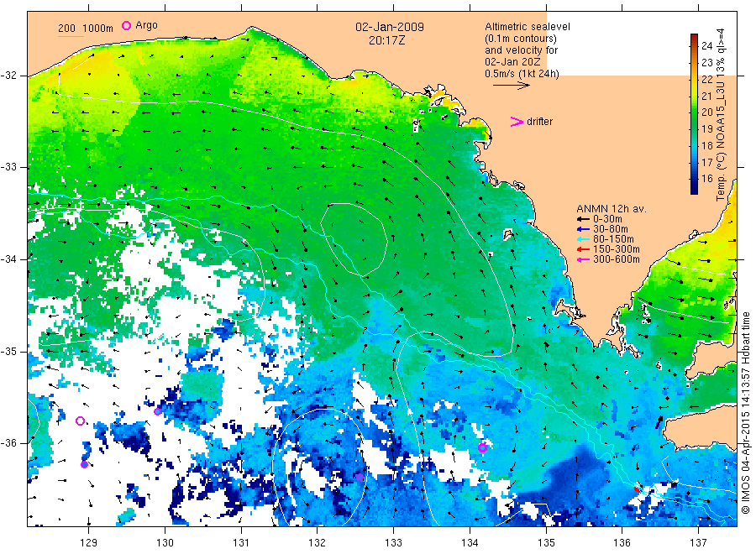Select the Argo float marker near 134°E, 36°S
This screenshot has width=756, height=554.
(x=482, y=447)
